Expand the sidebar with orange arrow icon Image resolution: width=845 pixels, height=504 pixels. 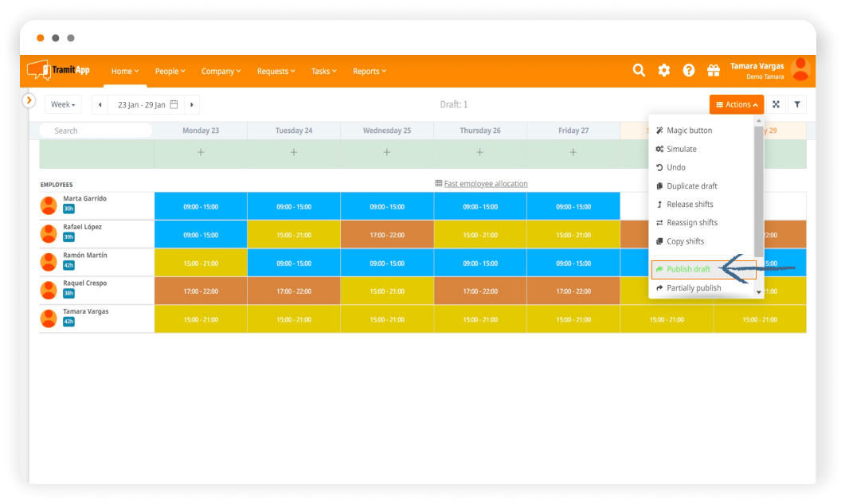click(x=29, y=100)
